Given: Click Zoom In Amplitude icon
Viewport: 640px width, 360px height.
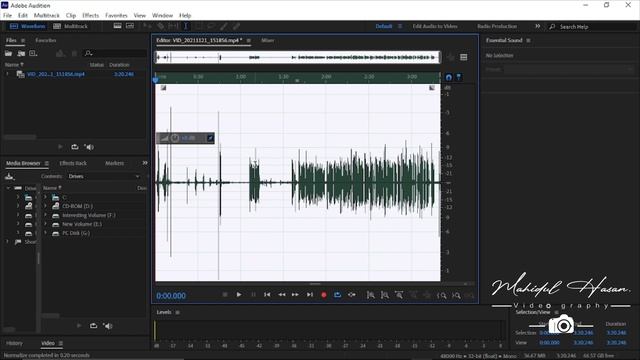Looking at the screenshot, I should [371, 295].
